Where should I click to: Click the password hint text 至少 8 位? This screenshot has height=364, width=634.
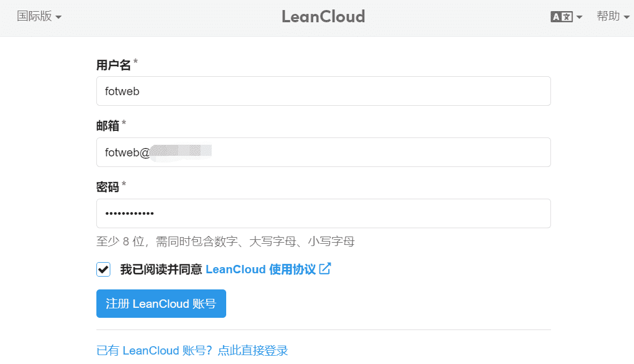tap(225, 241)
